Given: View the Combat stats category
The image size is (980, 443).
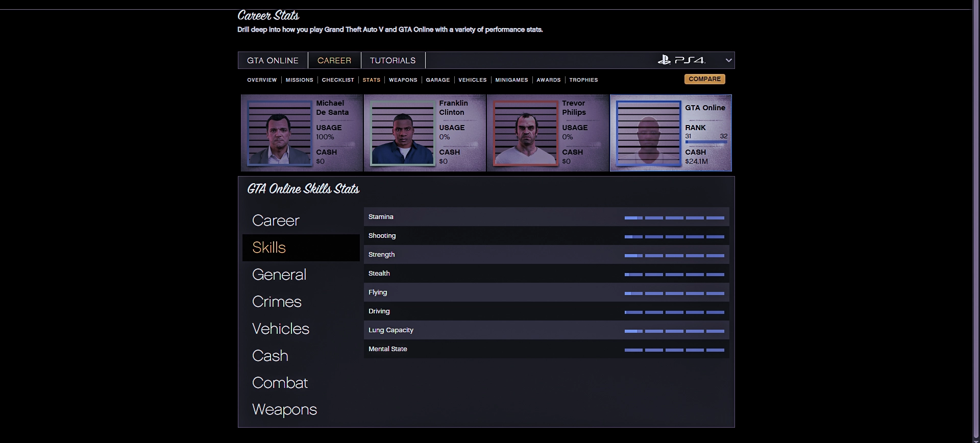Looking at the screenshot, I should point(280,383).
